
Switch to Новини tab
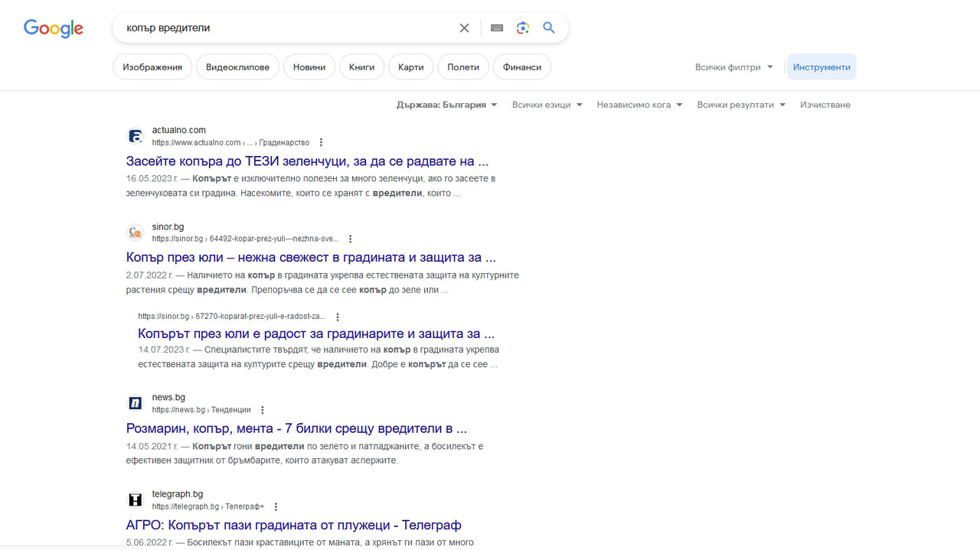pyautogui.click(x=309, y=67)
